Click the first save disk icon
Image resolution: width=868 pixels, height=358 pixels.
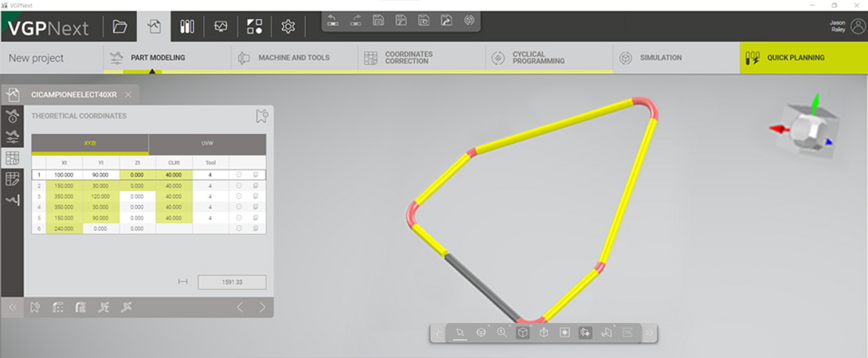[x=378, y=20]
